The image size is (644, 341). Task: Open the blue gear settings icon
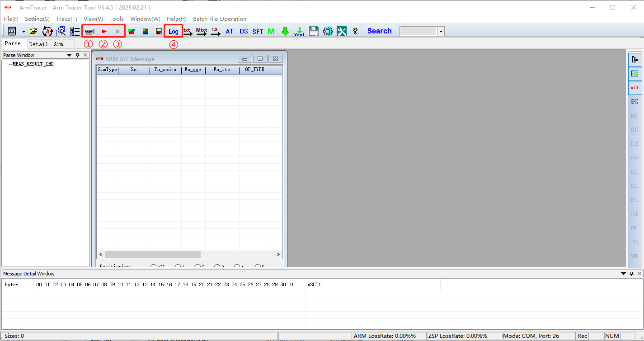coord(328,31)
